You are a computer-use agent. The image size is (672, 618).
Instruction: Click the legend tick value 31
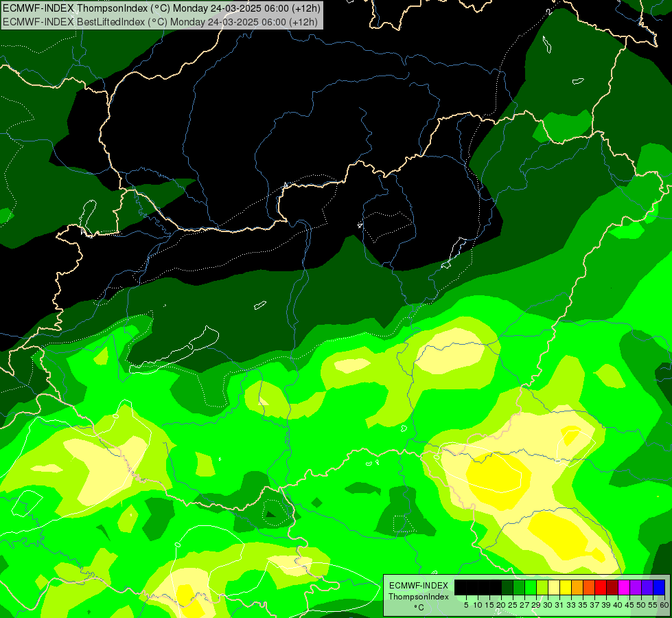tap(559, 605)
